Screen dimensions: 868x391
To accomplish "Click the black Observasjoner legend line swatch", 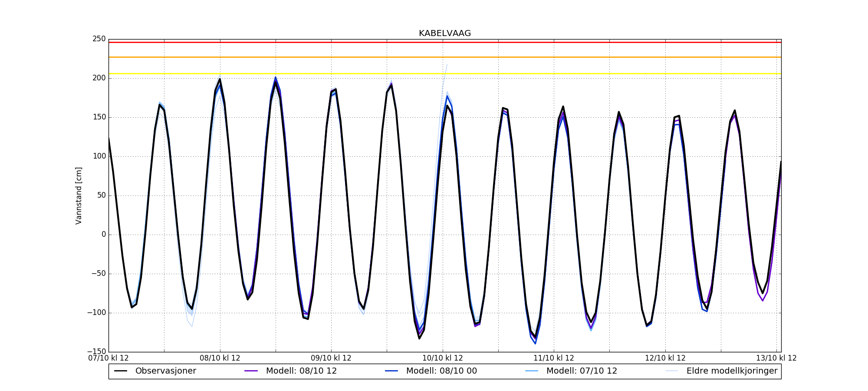I will point(121,371).
